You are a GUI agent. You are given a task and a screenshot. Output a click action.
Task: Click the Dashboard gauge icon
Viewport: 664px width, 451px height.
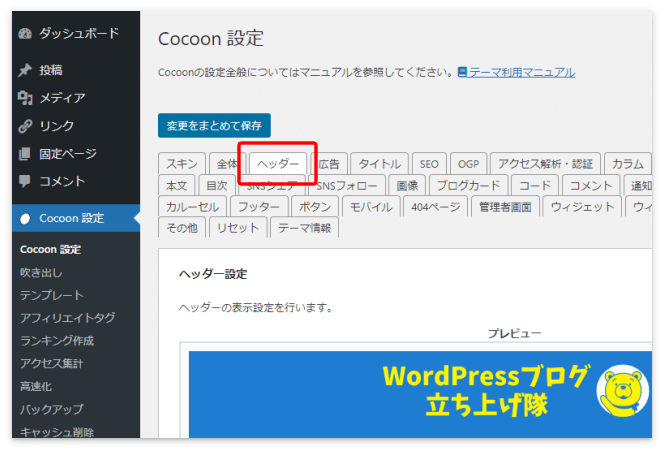tap(25, 33)
